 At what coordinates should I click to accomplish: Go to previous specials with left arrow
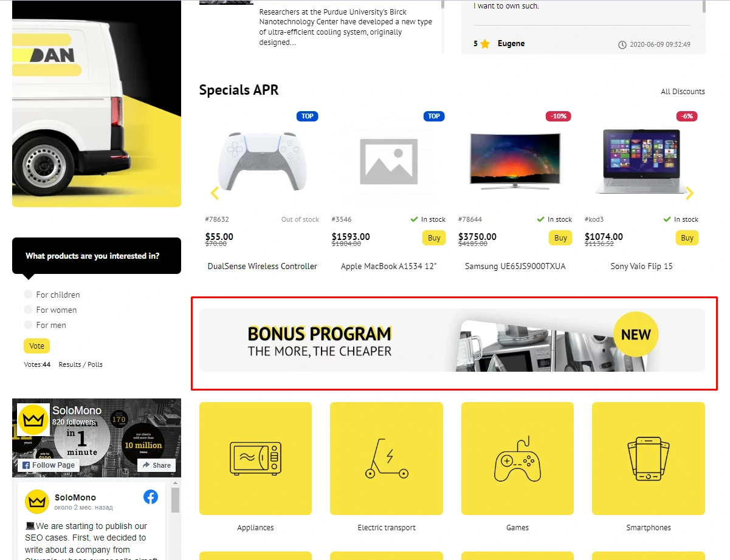214,194
